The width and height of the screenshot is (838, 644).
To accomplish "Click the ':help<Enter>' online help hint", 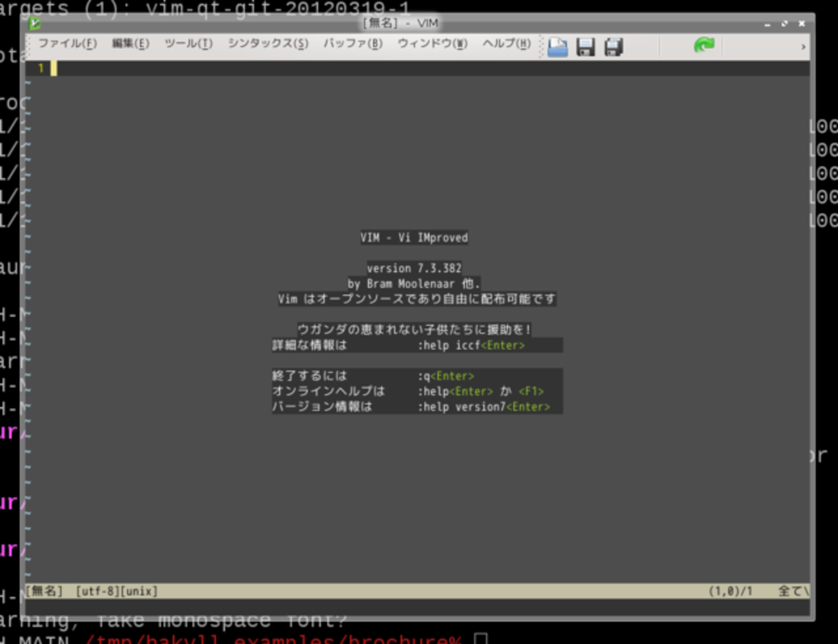I will click(455, 391).
